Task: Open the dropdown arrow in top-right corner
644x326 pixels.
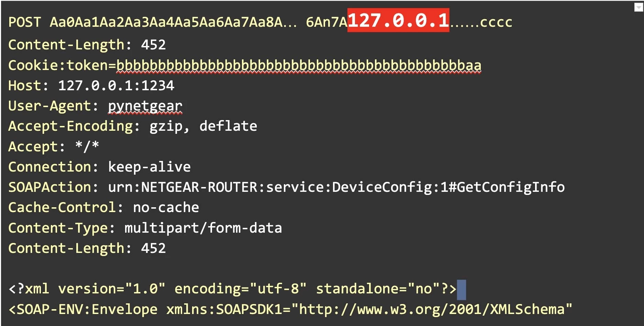Action: tap(638, 7)
